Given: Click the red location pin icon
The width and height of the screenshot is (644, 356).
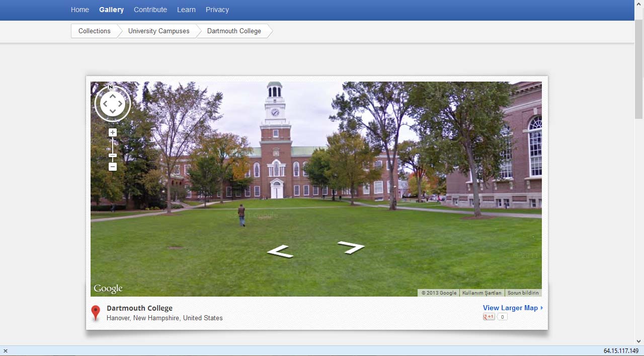Looking at the screenshot, I should 96,313.
